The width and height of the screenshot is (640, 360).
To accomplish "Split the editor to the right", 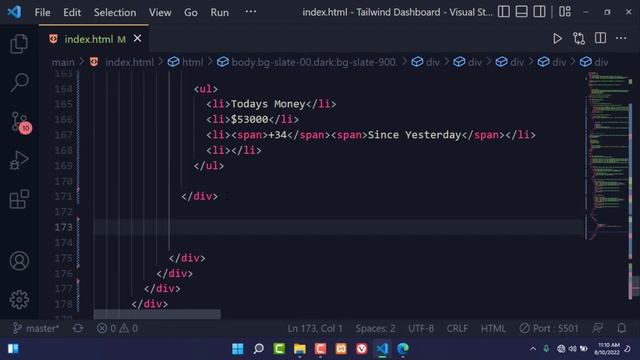I will (x=600, y=38).
